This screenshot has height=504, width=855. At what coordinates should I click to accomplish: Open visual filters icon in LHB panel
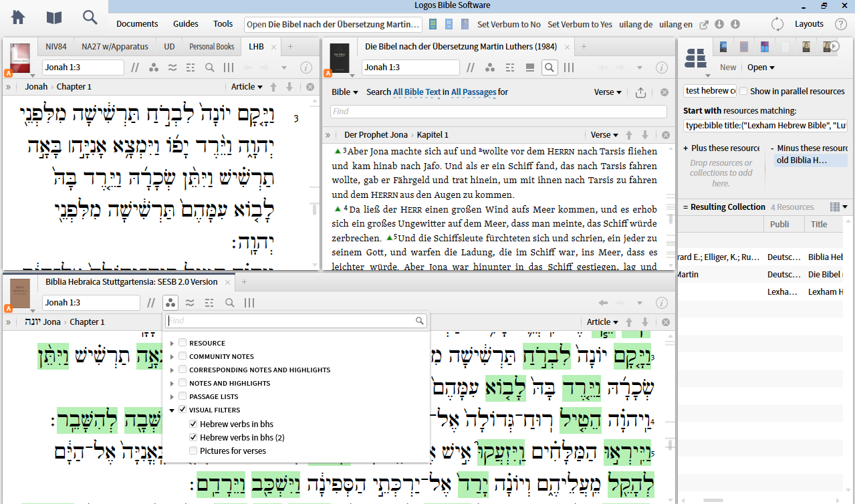[154, 68]
